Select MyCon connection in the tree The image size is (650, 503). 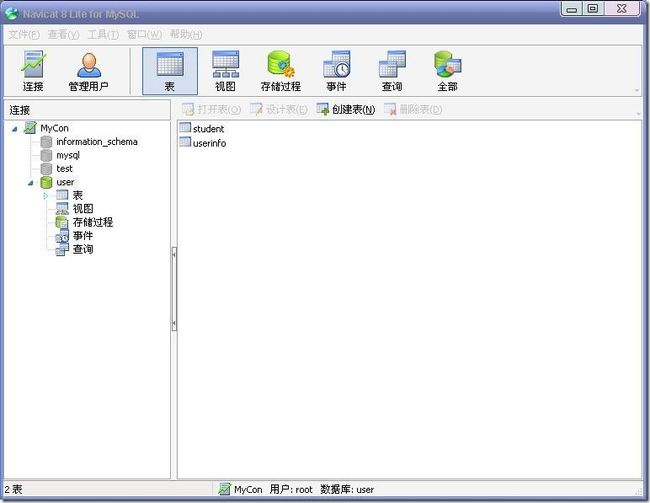(x=54, y=128)
